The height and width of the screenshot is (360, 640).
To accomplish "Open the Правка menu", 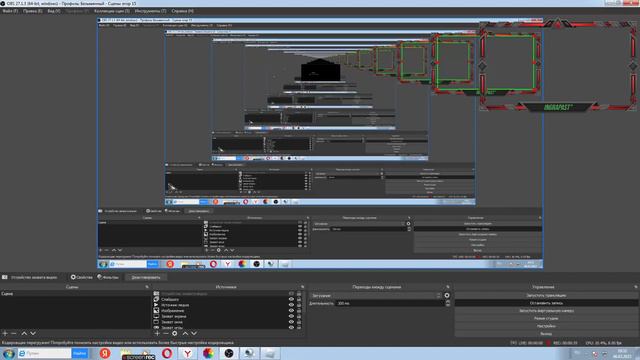I will (x=33, y=11).
